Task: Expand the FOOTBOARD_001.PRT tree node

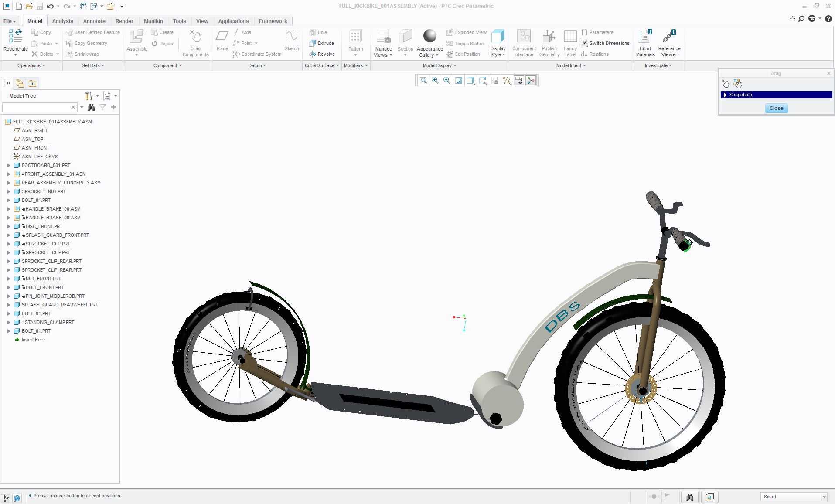Action: (x=9, y=165)
